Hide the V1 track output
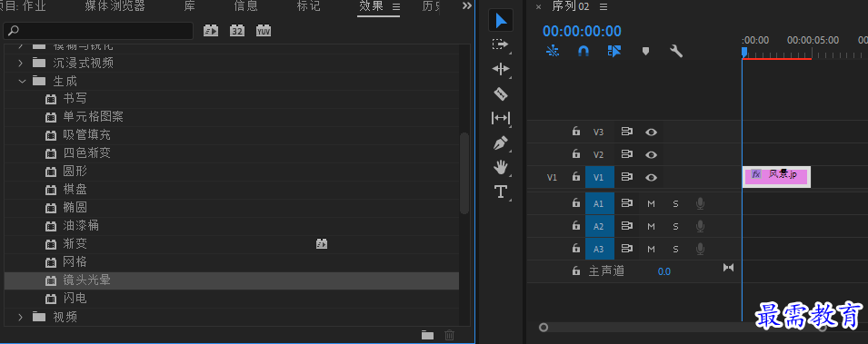The image size is (868, 344). tap(652, 177)
